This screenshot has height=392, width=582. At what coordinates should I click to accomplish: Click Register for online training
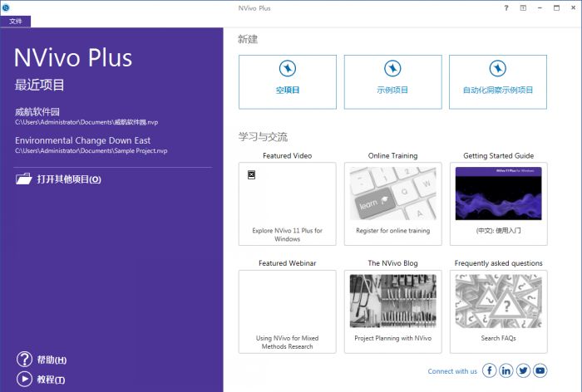392,231
